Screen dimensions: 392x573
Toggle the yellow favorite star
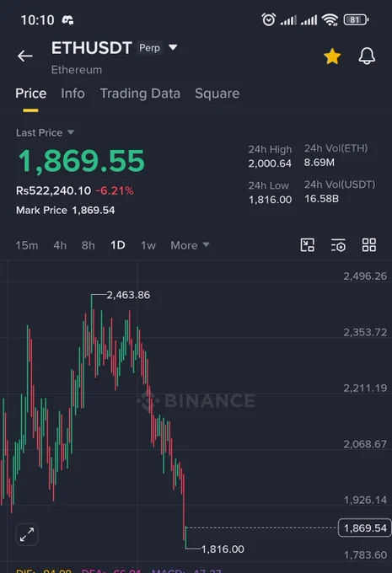(332, 56)
